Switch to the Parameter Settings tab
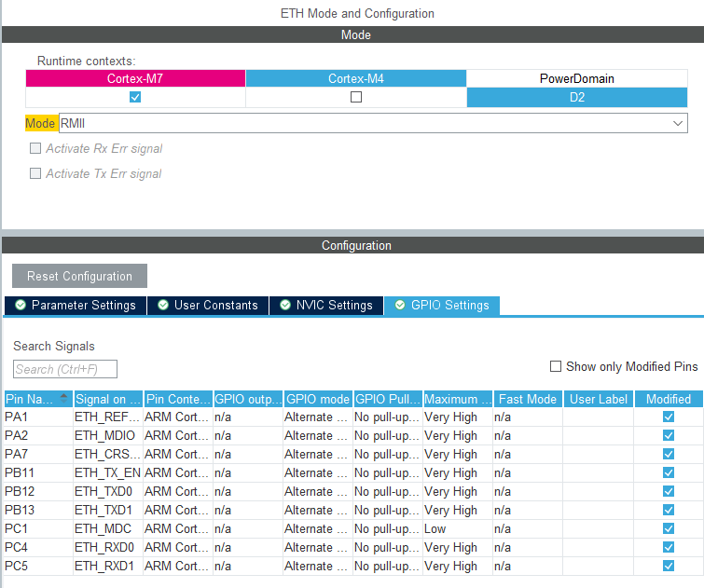This screenshot has height=588, width=704. click(76, 306)
